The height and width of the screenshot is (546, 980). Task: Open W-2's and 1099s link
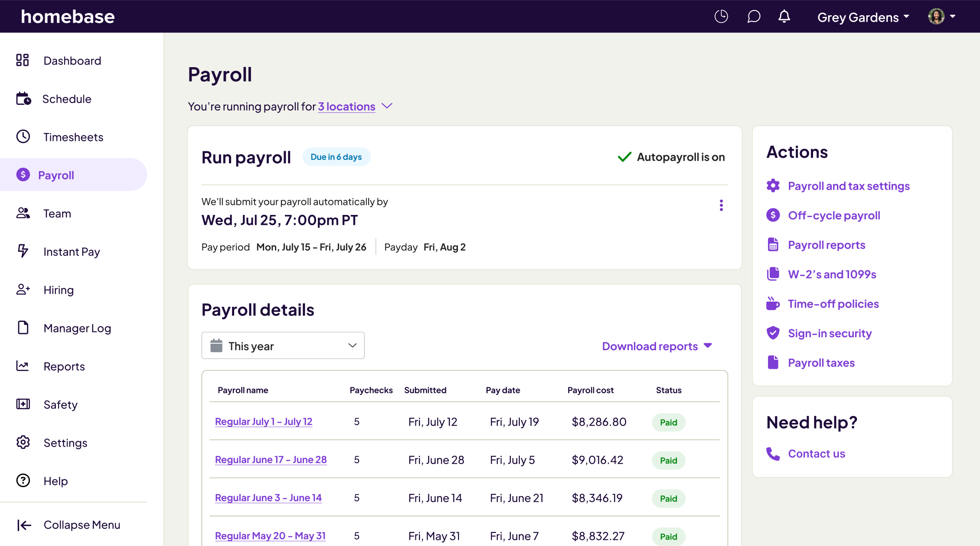pyautogui.click(x=832, y=274)
